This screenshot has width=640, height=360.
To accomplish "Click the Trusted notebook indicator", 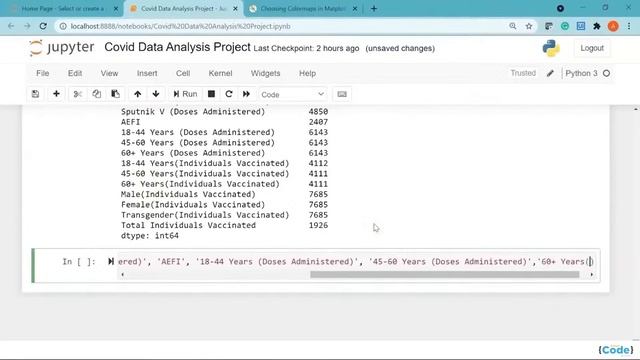I will (523, 73).
